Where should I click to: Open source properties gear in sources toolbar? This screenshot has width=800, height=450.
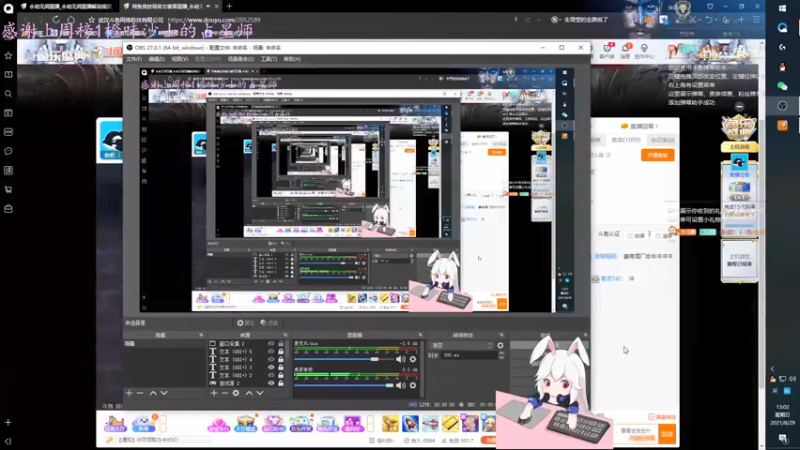tap(236, 393)
